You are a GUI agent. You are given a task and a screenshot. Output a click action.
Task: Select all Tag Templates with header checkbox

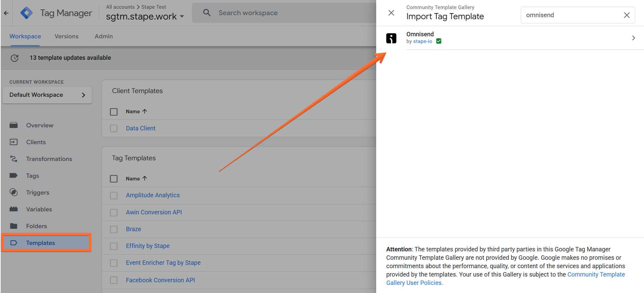[x=114, y=179]
